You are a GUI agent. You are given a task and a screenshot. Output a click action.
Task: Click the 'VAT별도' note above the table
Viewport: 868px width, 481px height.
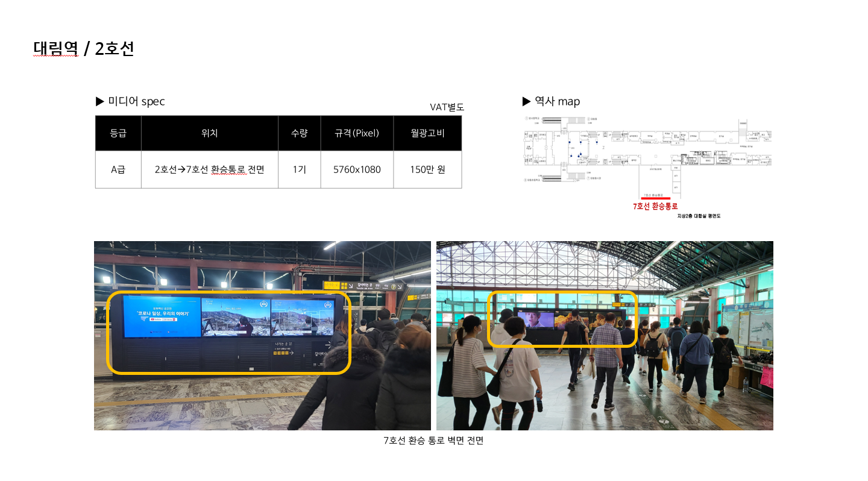[x=447, y=107]
